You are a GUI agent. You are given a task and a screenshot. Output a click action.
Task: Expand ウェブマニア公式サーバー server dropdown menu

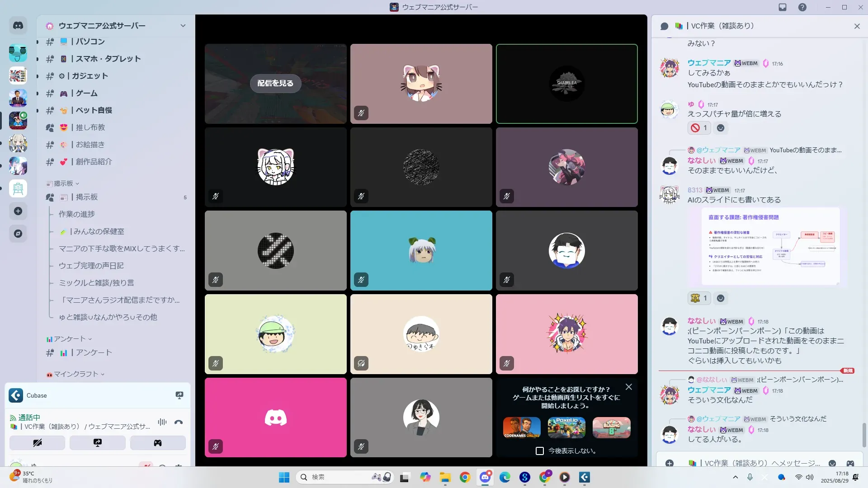[x=183, y=26]
